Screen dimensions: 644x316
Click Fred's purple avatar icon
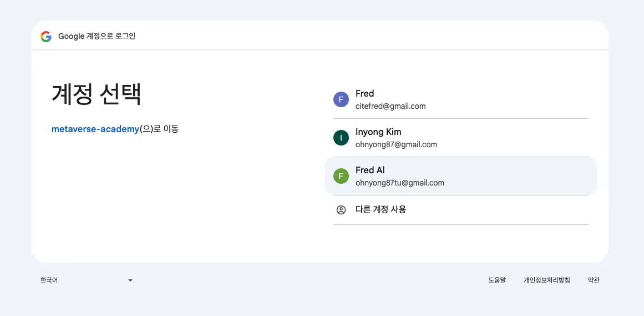pyautogui.click(x=341, y=100)
